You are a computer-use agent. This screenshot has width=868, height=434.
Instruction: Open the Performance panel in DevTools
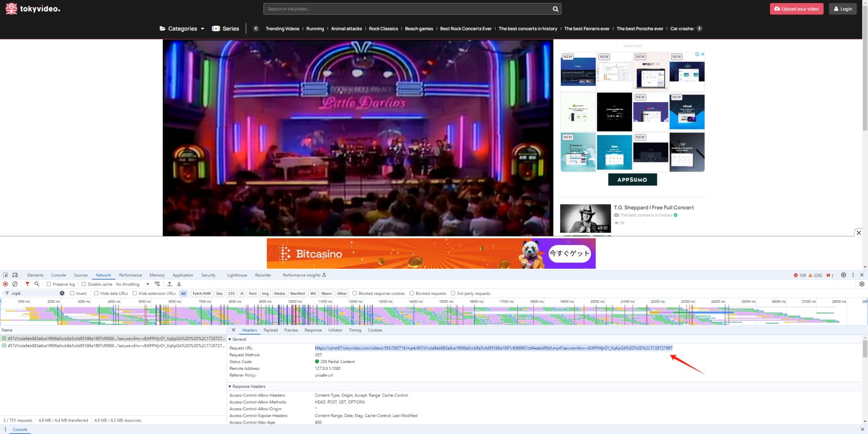[x=130, y=275]
